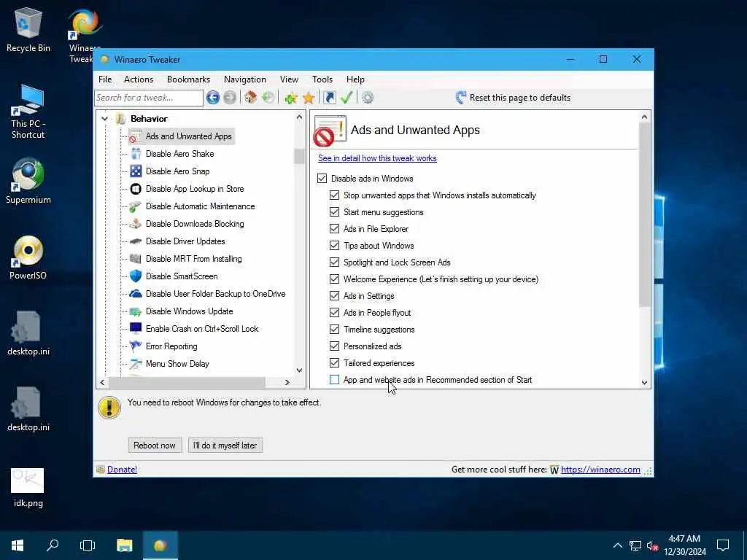The height and width of the screenshot is (560, 747).
Task: Toggle Start menu suggestions checkbox
Action: [334, 212]
